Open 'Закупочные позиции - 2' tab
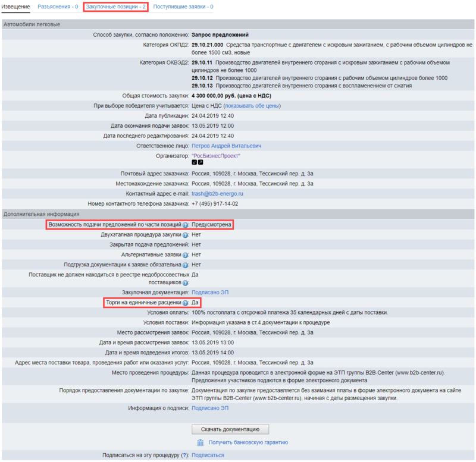Viewport: 476px width, 462px height. click(115, 7)
